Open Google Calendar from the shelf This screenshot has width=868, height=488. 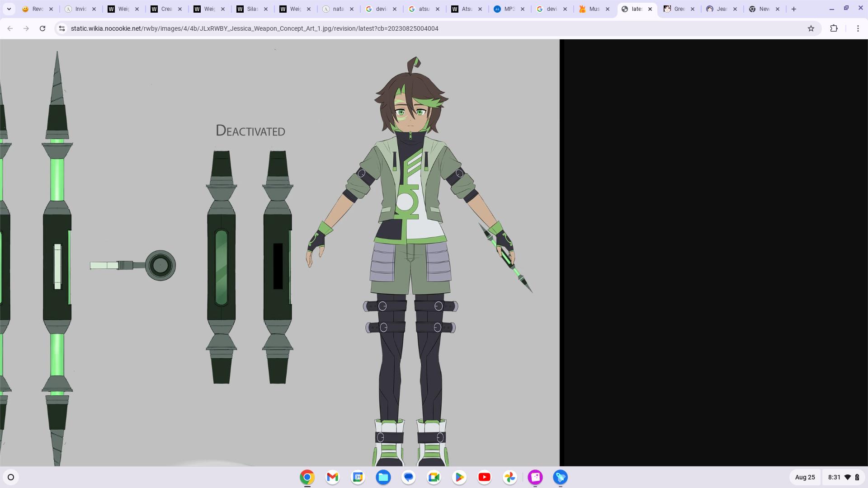coord(358,477)
